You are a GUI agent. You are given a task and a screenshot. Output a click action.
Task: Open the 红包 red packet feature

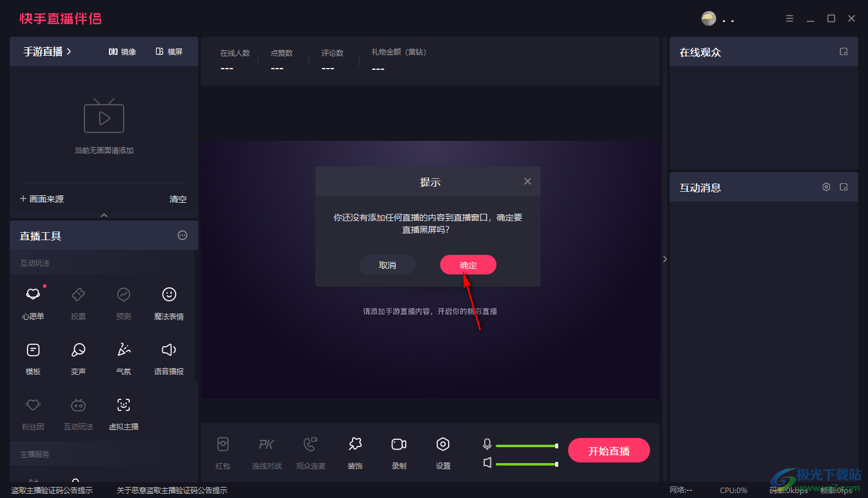point(223,453)
